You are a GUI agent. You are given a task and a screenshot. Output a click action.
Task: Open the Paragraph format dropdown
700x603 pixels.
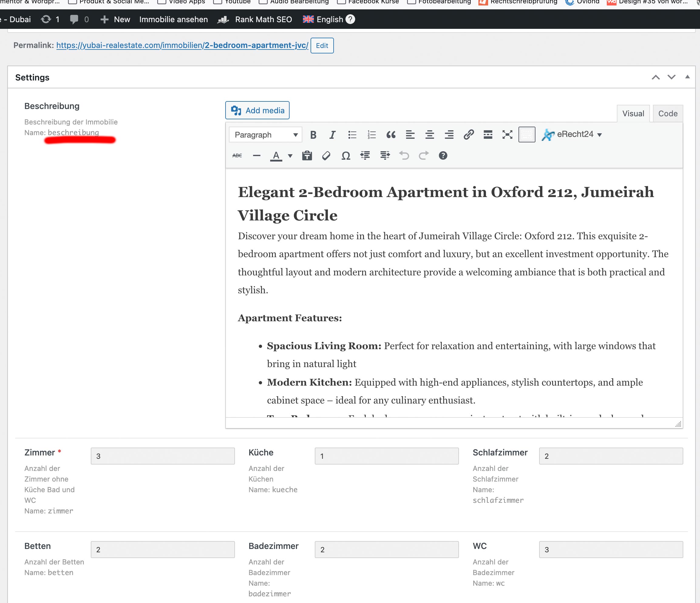coord(266,135)
